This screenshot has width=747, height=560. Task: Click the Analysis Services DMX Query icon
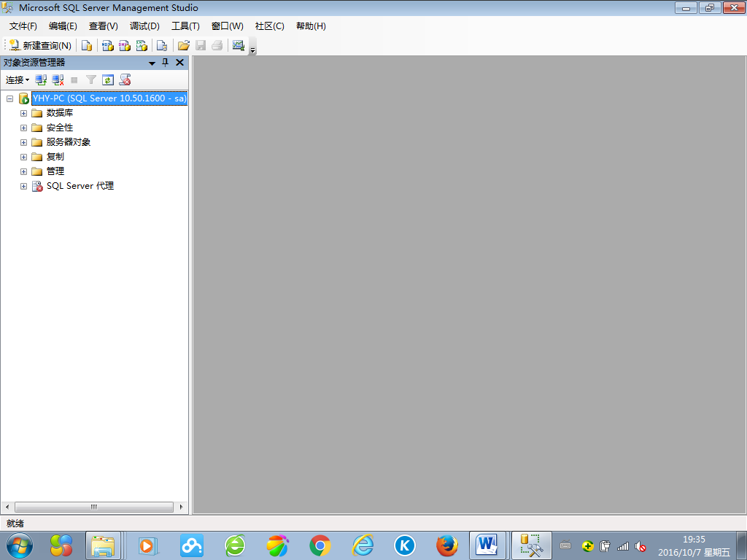[125, 45]
